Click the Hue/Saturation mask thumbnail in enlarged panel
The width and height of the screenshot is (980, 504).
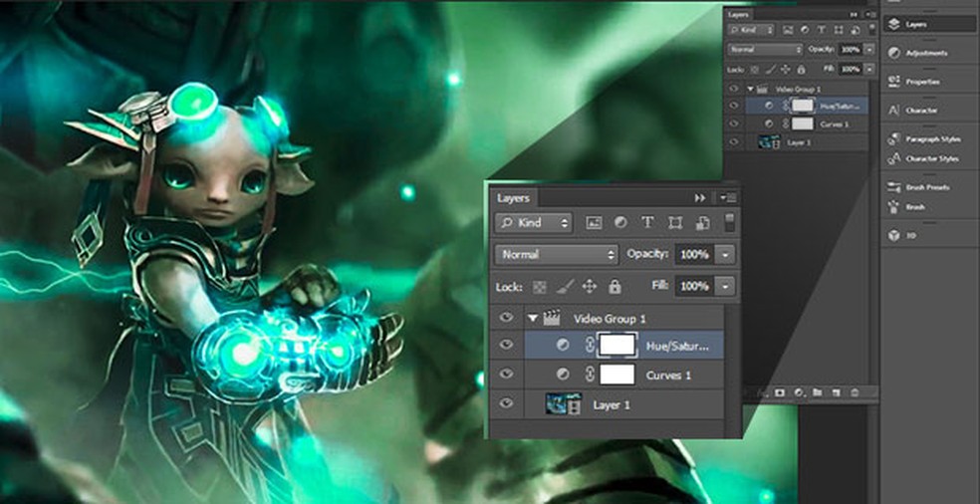click(x=617, y=346)
